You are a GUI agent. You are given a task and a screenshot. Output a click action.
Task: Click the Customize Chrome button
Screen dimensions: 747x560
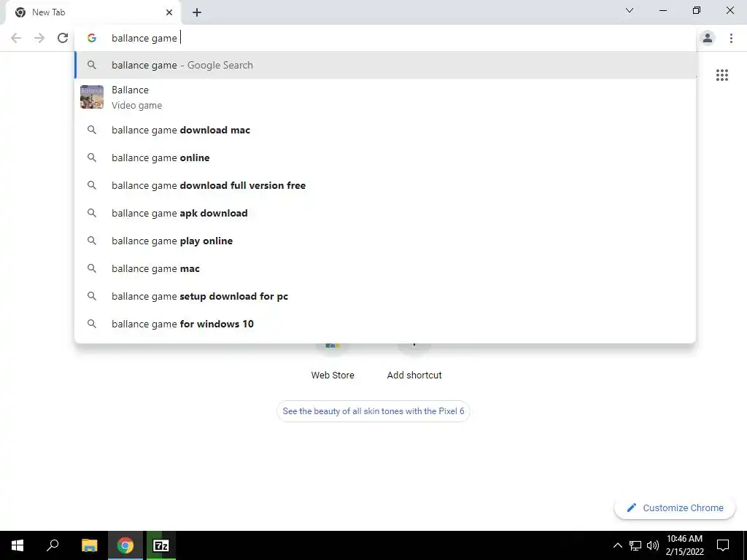[675, 507]
